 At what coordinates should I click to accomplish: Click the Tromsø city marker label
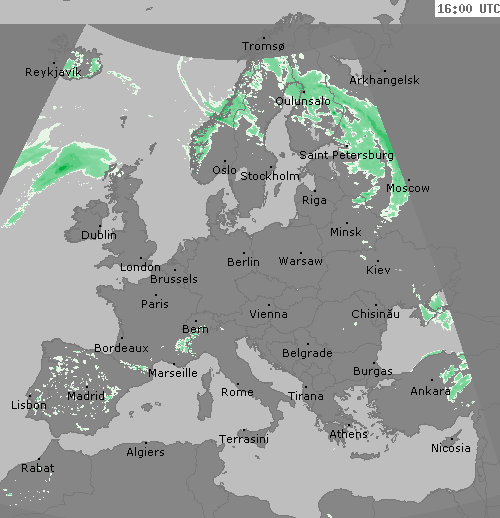click(x=263, y=46)
